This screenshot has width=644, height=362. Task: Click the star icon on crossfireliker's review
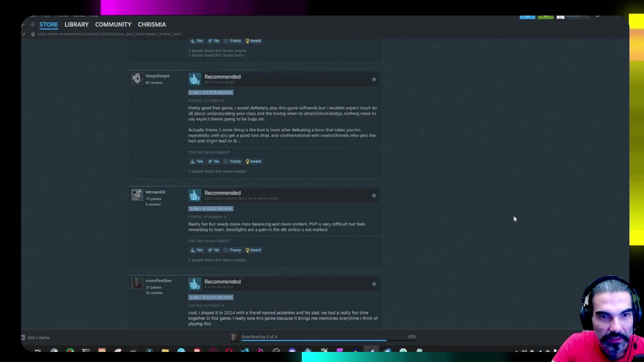(374, 284)
